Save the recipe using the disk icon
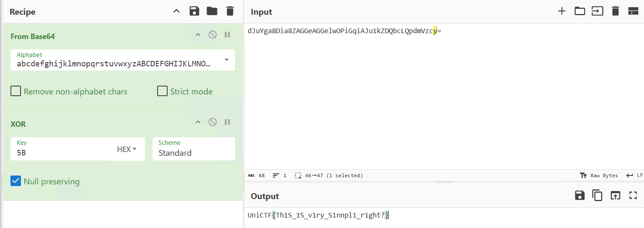The width and height of the screenshot is (644, 228). [x=194, y=11]
